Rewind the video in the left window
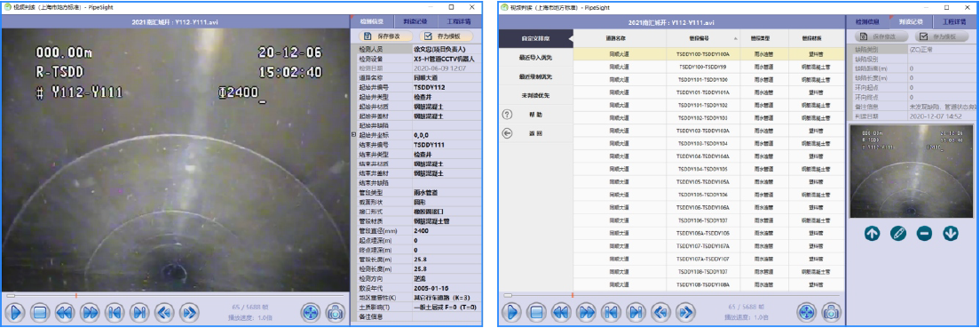This screenshot has width=980, height=328. [x=64, y=311]
